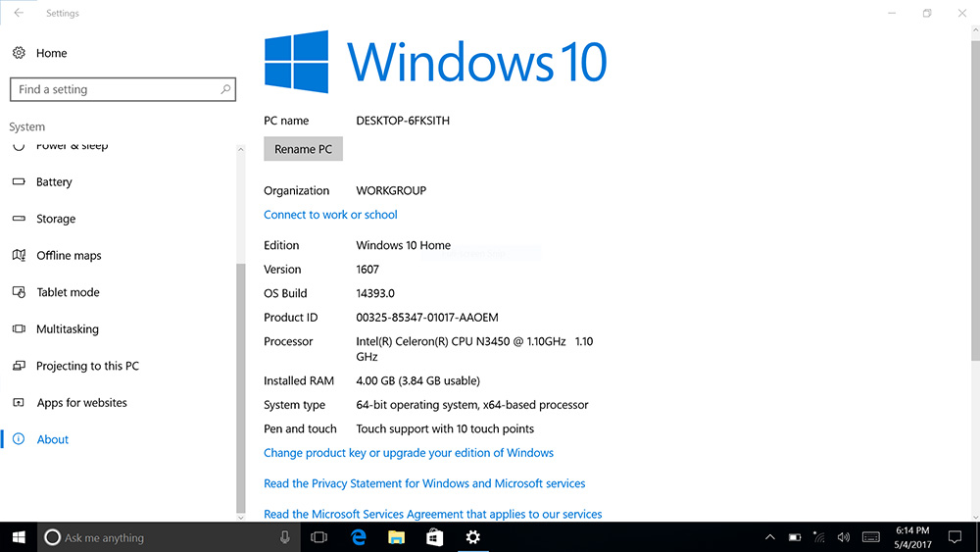
Task: Click Change product key or upgrade link
Action: click(409, 453)
